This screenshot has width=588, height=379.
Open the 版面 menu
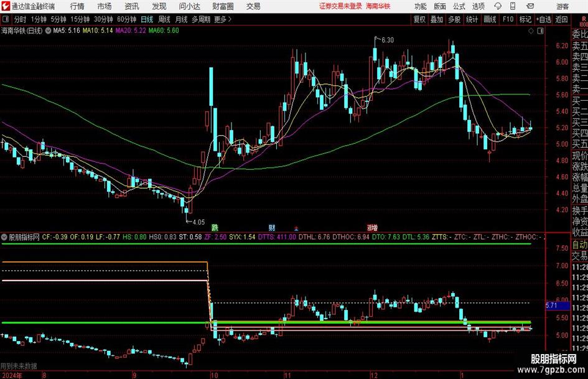440,6
